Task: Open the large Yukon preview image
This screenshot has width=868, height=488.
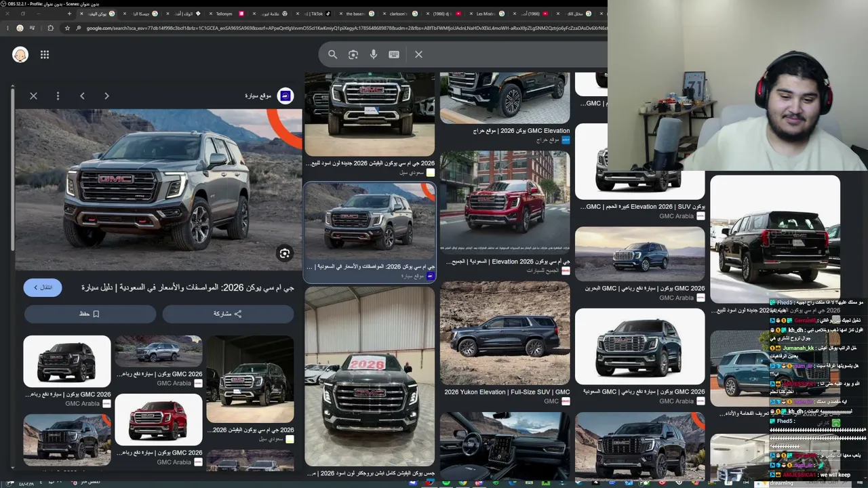Action: (159, 190)
